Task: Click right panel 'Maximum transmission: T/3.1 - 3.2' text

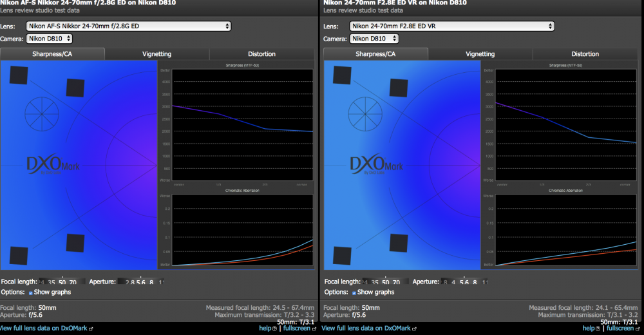Action: point(588,315)
